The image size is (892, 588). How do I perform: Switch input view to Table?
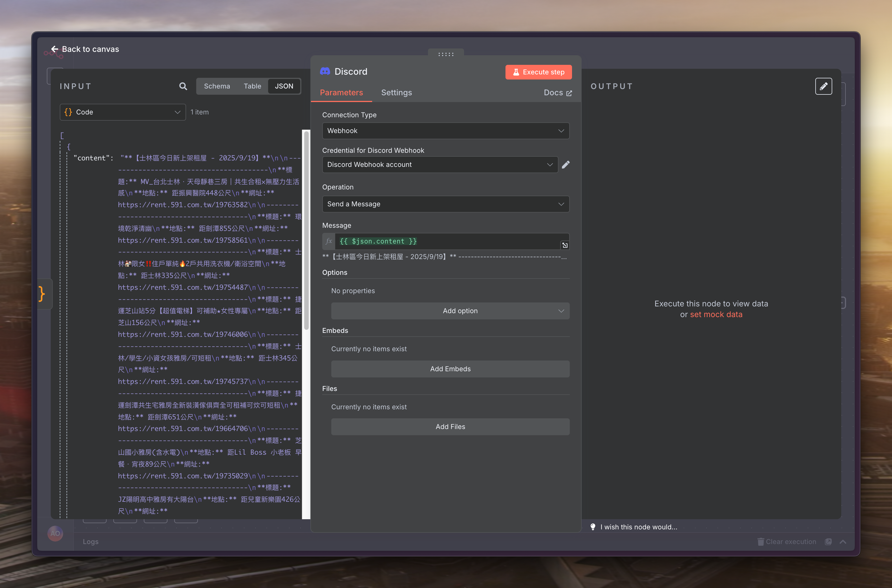pyautogui.click(x=252, y=86)
